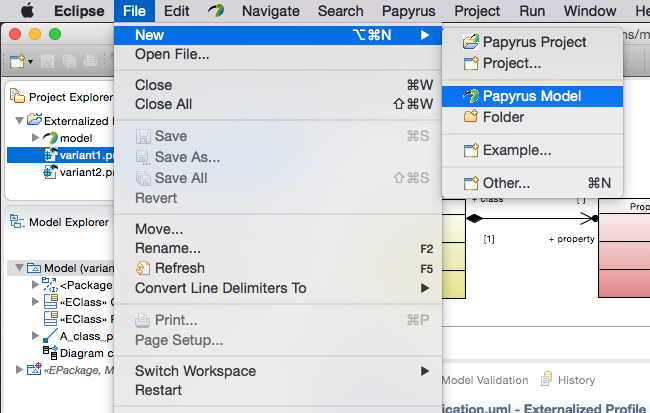Screen dimensions: 650x413
Task: Expand the «EPackage, M» tree node
Action: coord(19,369)
